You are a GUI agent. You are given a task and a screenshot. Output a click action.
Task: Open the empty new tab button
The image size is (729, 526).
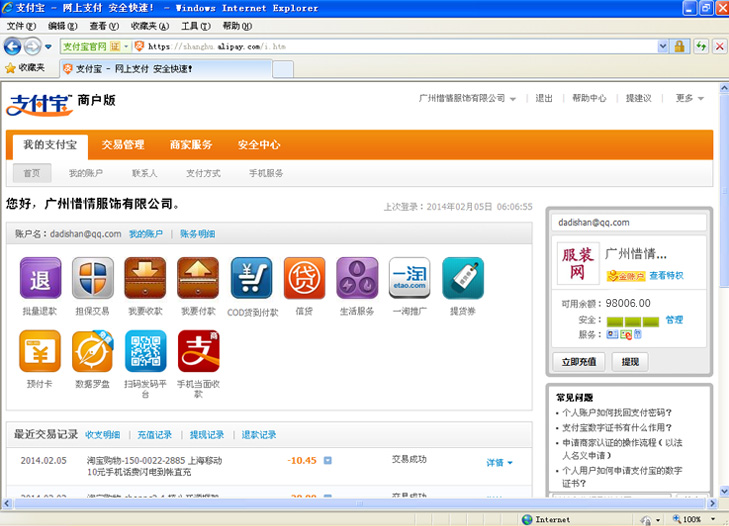pyautogui.click(x=283, y=69)
